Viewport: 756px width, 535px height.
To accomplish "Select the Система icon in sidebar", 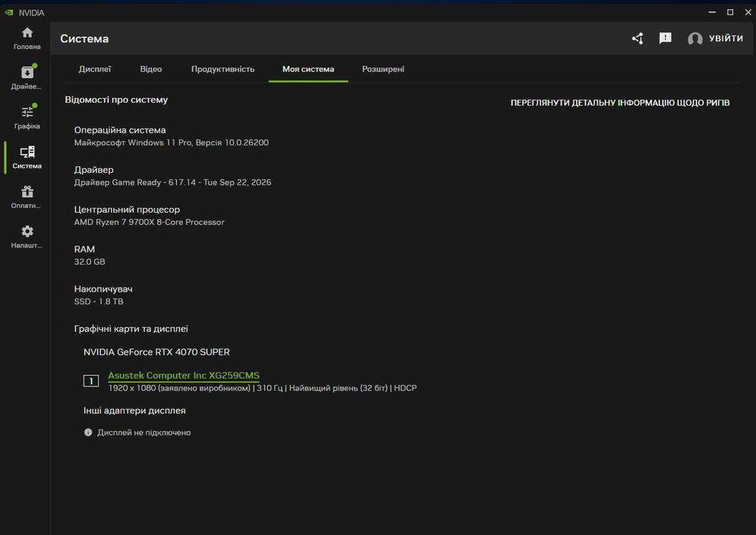I will (x=27, y=152).
